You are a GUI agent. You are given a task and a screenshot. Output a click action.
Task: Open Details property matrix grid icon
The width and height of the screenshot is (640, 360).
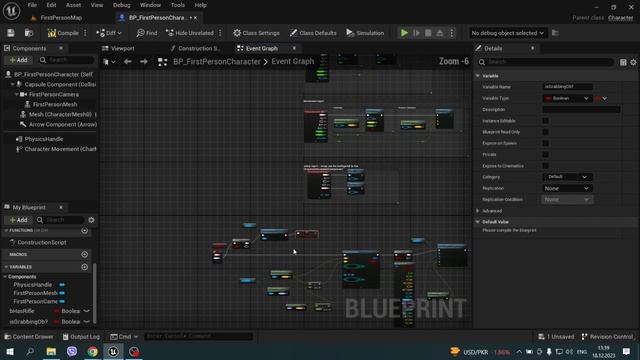coord(623,62)
